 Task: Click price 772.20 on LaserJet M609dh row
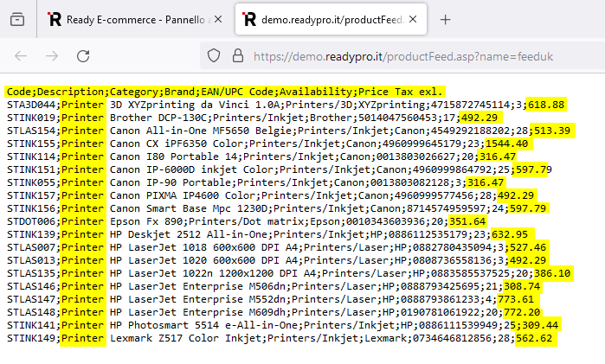click(x=522, y=312)
